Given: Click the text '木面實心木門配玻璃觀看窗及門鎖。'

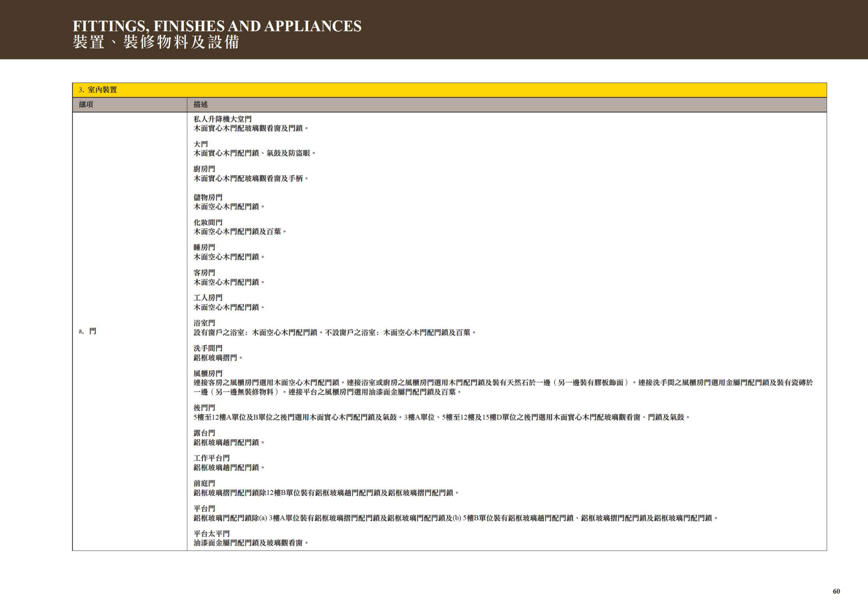Looking at the screenshot, I should point(251,129).
